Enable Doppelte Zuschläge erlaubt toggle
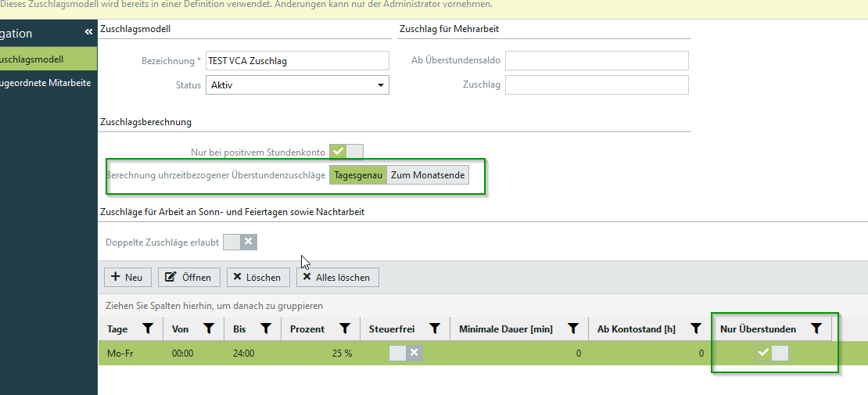The height and width of the screenshot is (395, 868). coord(240,242)
